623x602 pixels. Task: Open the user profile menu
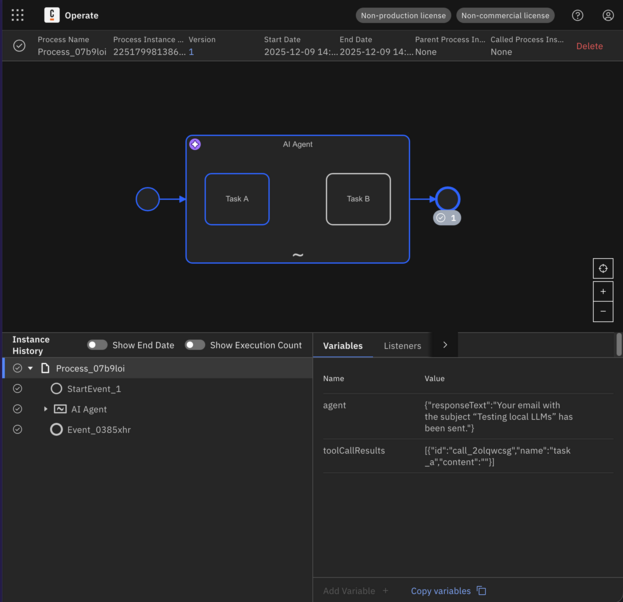click(607, 16)
